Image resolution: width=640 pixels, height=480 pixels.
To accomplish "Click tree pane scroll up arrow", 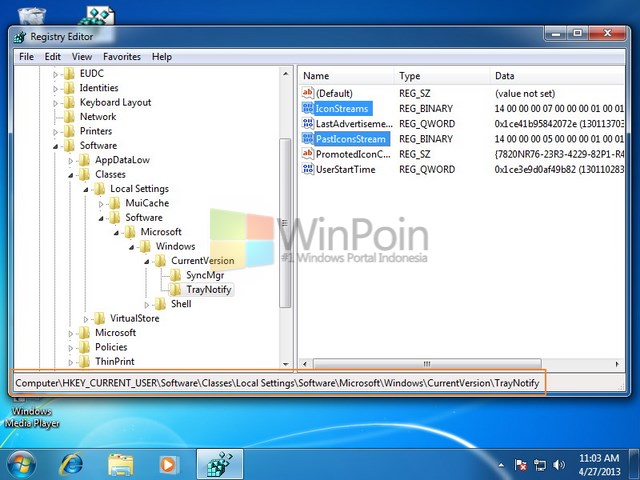I will (286, 74).
